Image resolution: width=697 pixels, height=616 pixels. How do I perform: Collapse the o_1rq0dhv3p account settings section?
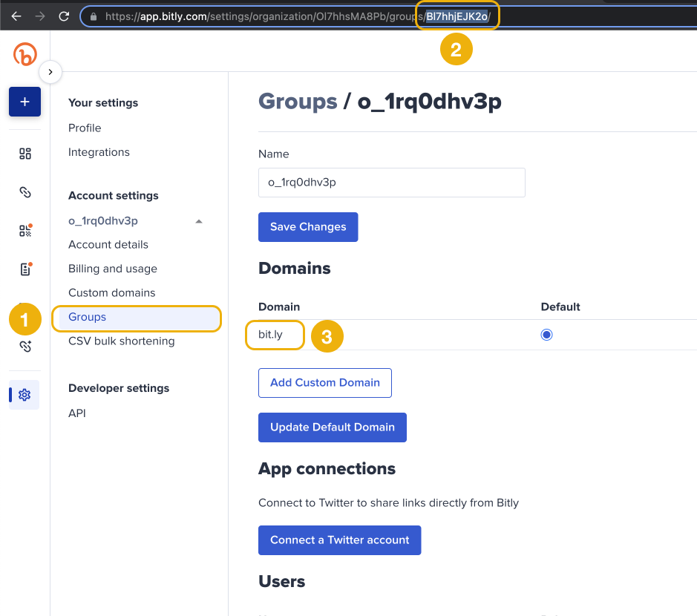(199, 221)
